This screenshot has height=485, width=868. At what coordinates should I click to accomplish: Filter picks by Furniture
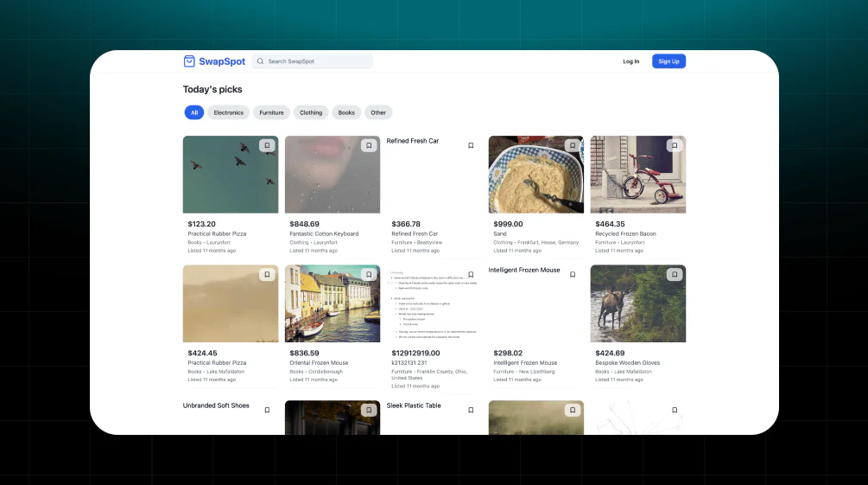[271, 112]
